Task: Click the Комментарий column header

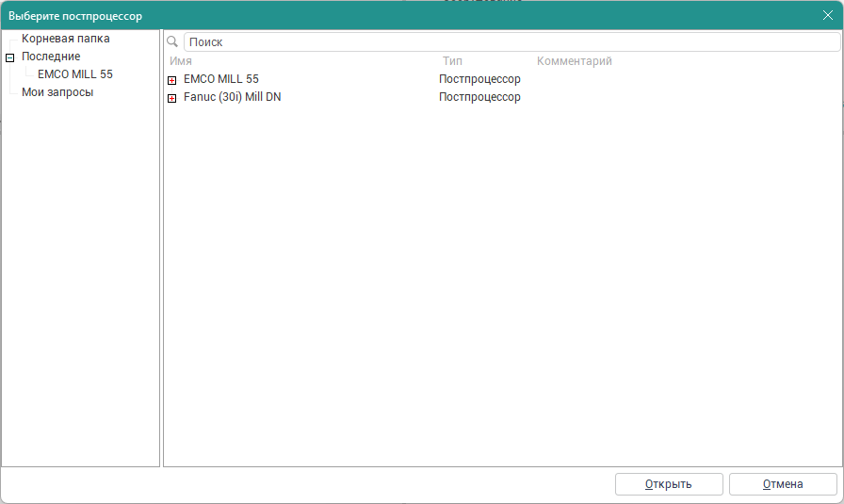Action: pos(575,61)
